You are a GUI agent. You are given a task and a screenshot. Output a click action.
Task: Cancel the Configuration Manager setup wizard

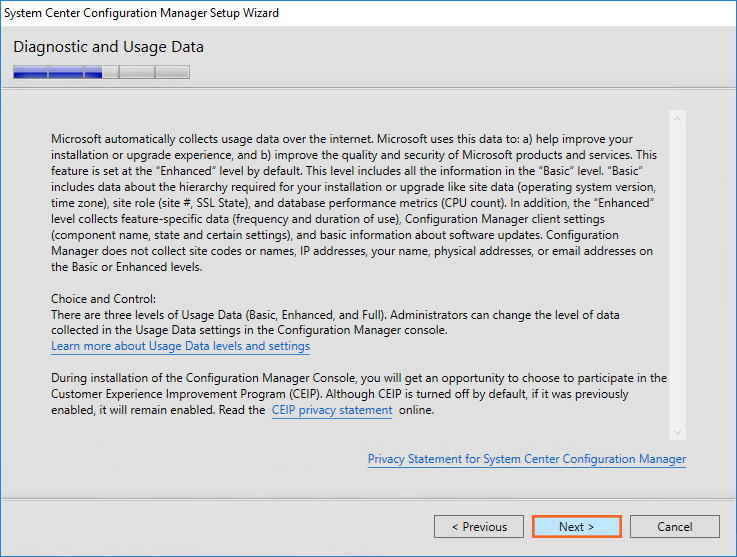coord(674,526)
